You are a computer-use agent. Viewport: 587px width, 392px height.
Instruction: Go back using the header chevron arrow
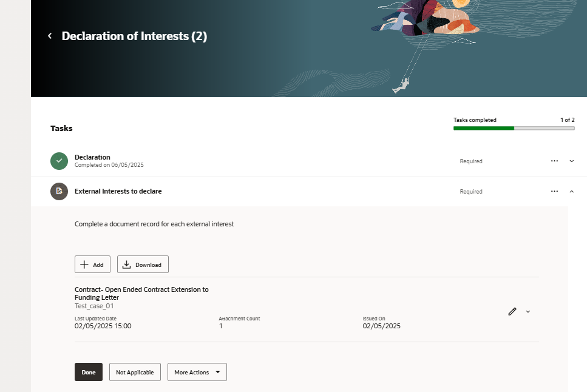[x=50, y=36]
